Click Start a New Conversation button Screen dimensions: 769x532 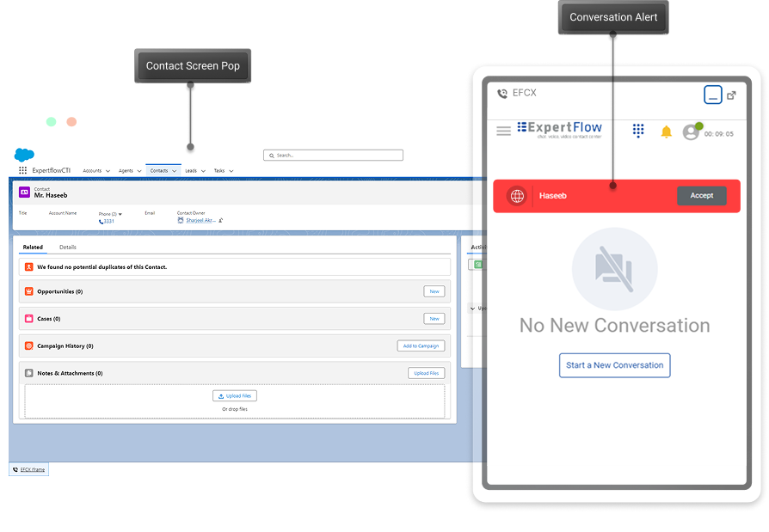[614, 365]
